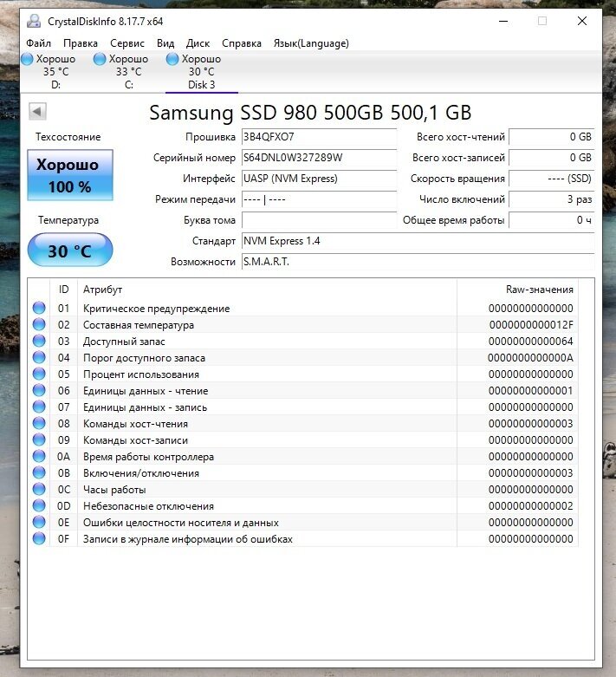Image resolution: width=616 pixels, height=677 pixels.
Task: Click the Общее время работы value 0 ч
Action: coord(552,220)
